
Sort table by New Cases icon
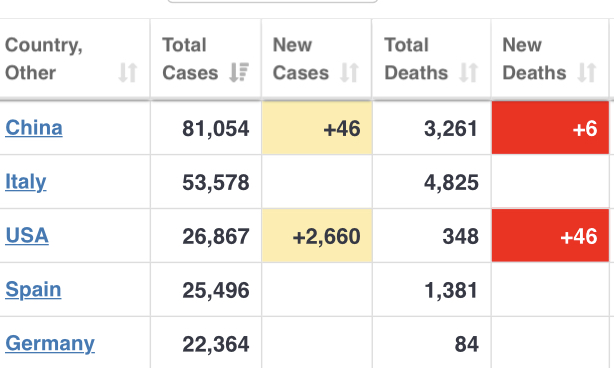point(349,73)
